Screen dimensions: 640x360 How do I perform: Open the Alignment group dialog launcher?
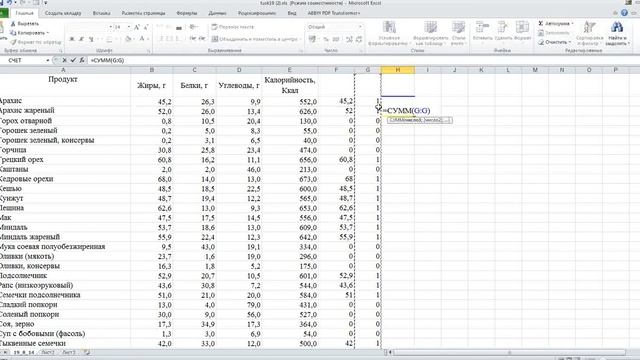301,51
